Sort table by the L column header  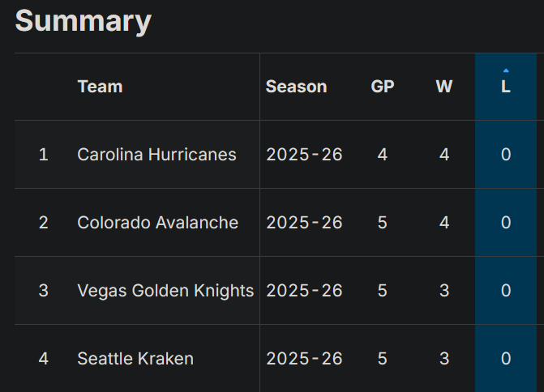(x=506, y=87)
